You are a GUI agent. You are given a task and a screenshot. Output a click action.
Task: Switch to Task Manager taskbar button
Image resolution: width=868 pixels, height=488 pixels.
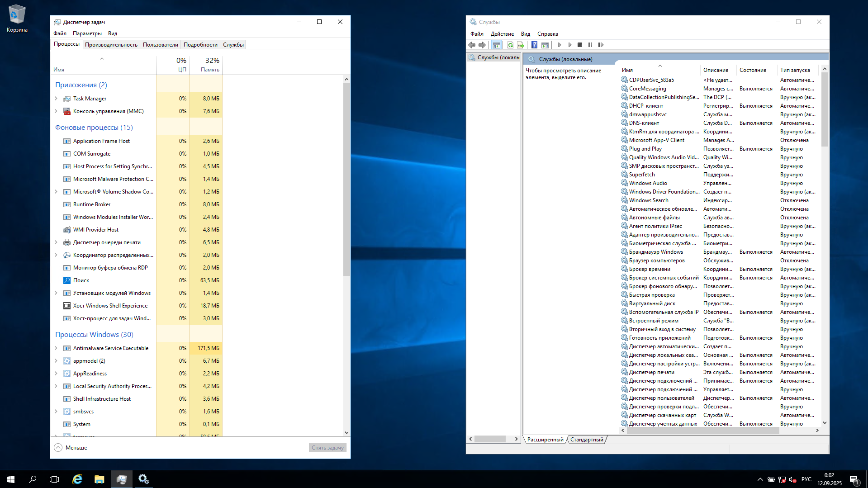click(121, 479)
